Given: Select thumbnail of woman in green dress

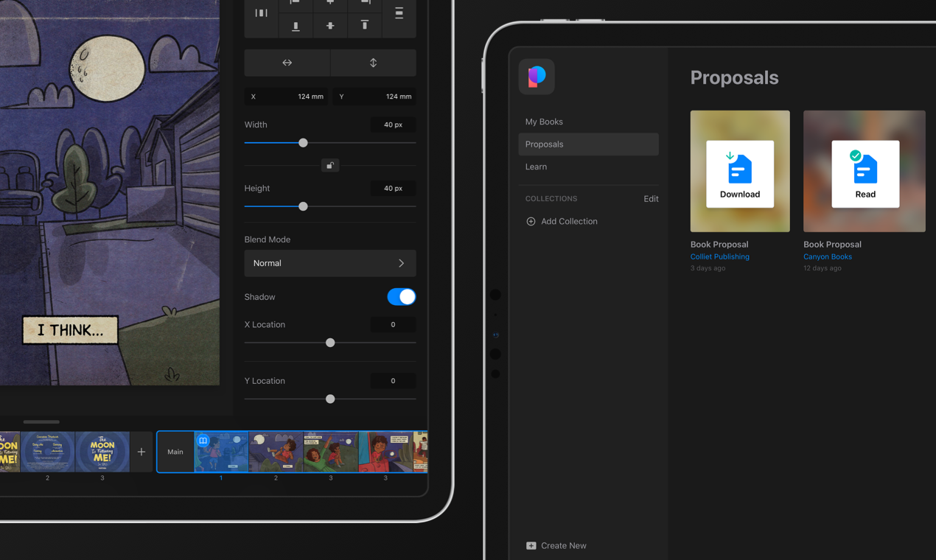Looking at the screenshot, I should [x=331, y=452].
